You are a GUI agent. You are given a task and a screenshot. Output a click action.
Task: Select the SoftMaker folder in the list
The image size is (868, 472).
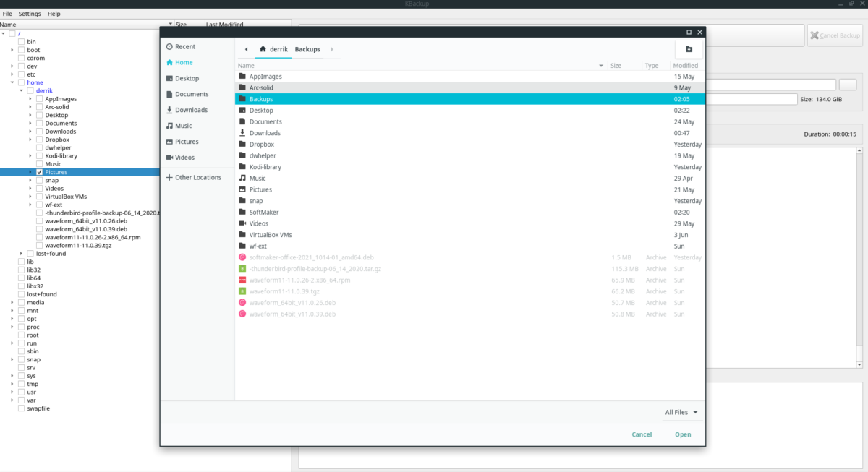click(264, 212)
